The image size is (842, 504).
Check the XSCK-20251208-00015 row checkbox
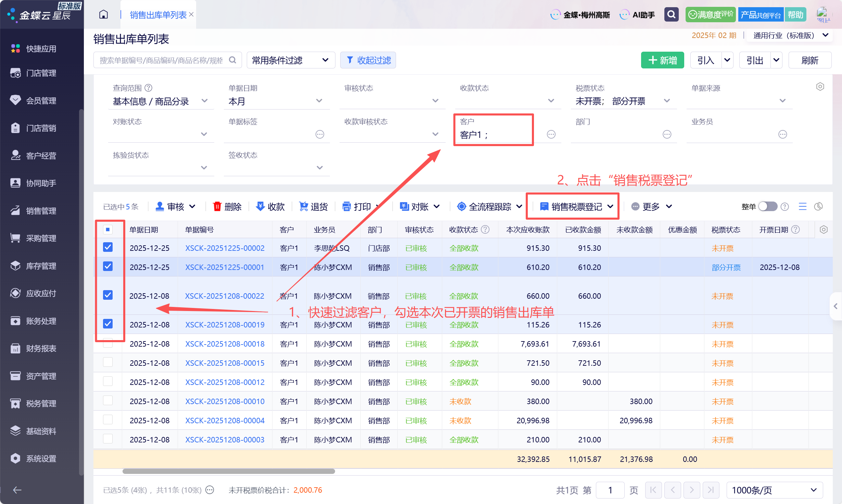[x=108, y=362]
